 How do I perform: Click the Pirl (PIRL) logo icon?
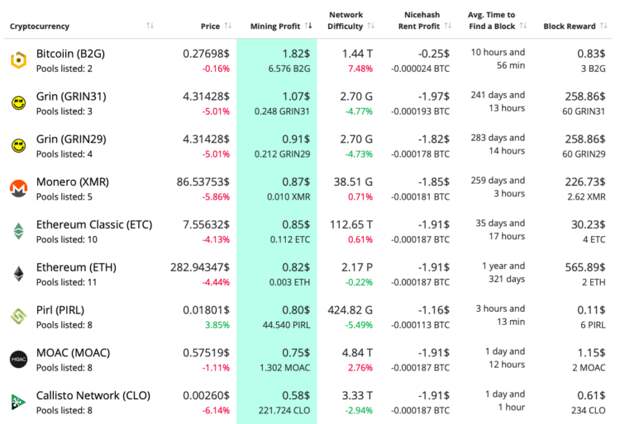pyautogui.click(x=18, y=316)
